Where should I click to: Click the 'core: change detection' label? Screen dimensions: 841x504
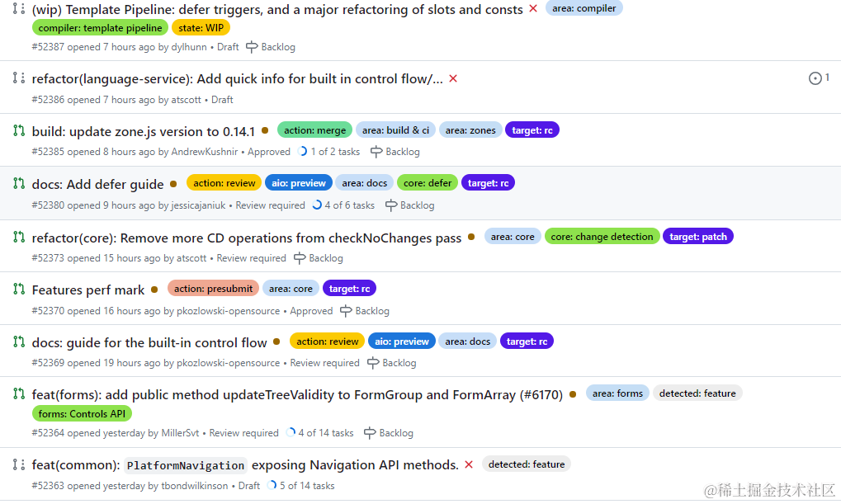(x=602, y=237)
